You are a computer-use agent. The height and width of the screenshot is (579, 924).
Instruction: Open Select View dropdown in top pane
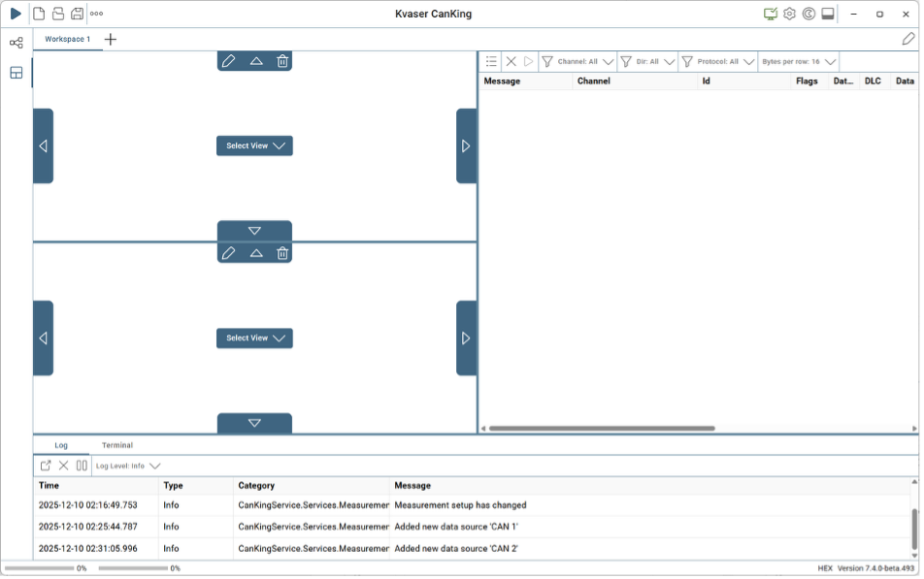[x=254, y=145]
